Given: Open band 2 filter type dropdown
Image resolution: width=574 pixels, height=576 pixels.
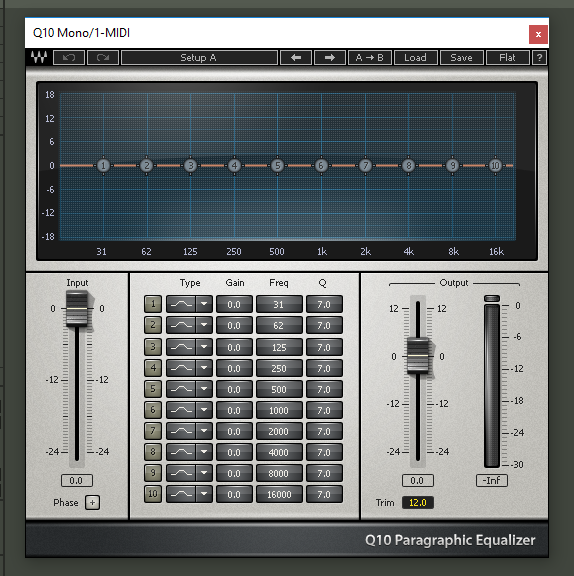Looking at the screenshot, I should tap(204, 325).
